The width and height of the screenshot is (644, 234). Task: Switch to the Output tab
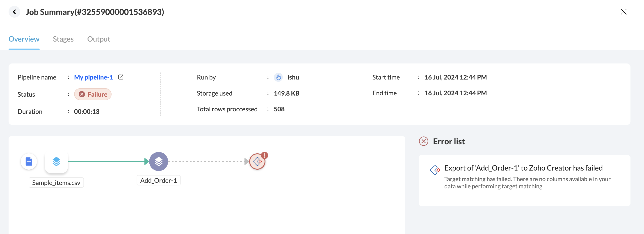[x=98, y=39]
